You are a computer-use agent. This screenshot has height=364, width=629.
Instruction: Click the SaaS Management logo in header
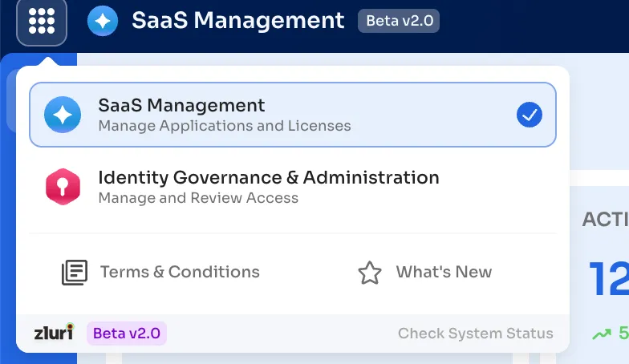click(103, 21)
